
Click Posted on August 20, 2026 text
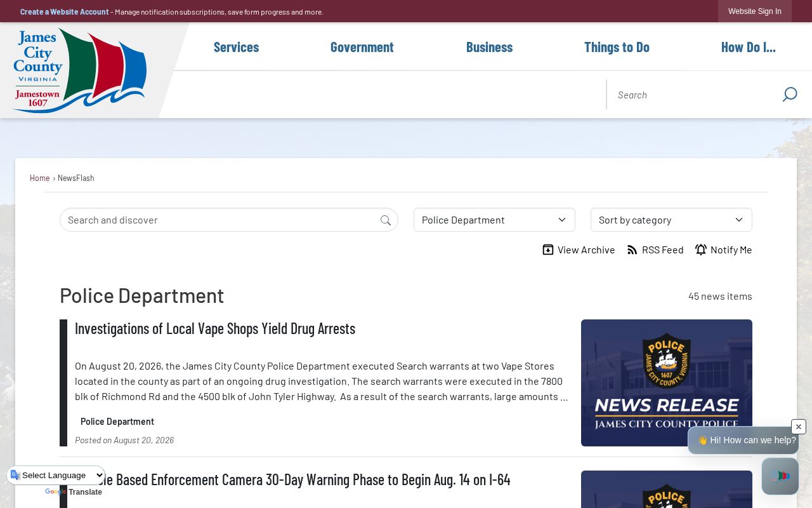[x=124, y=440]
